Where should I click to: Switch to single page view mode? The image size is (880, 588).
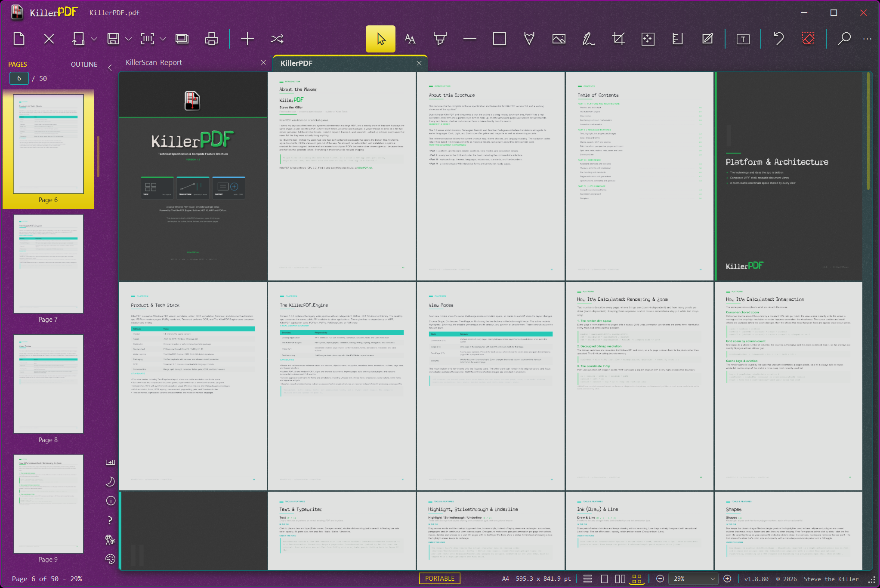(x=604, y=579)
